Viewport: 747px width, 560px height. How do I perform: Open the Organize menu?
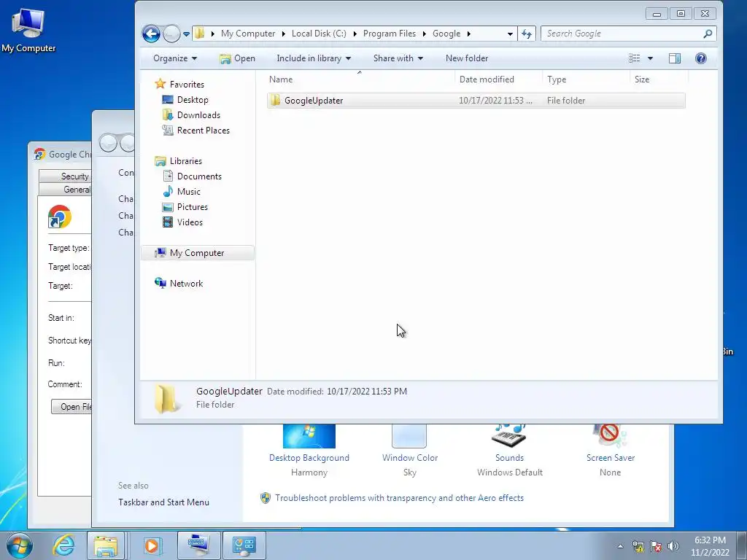pos(175,58)
